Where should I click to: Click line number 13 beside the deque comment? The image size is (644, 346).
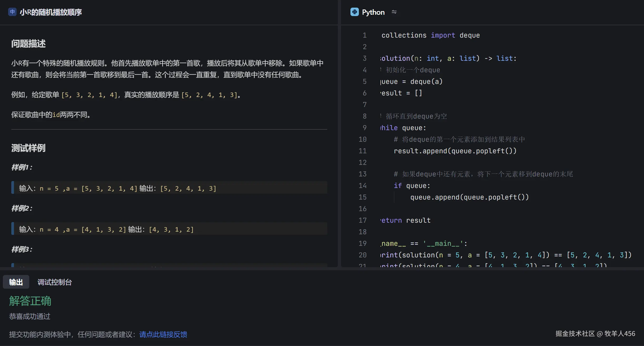[x=362, y=174]
